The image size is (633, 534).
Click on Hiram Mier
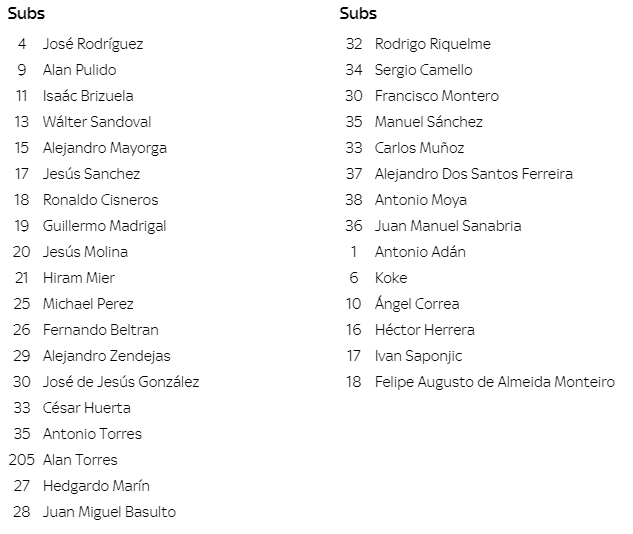pos(78,278)
